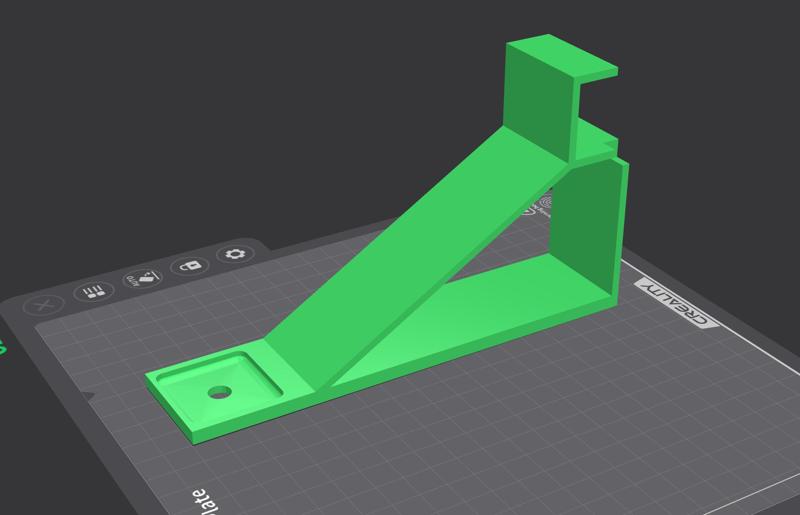The height and width of the screenshot is (515, 800).
Task: Click the arrange objects plate icon
Action: pos(94,292)
